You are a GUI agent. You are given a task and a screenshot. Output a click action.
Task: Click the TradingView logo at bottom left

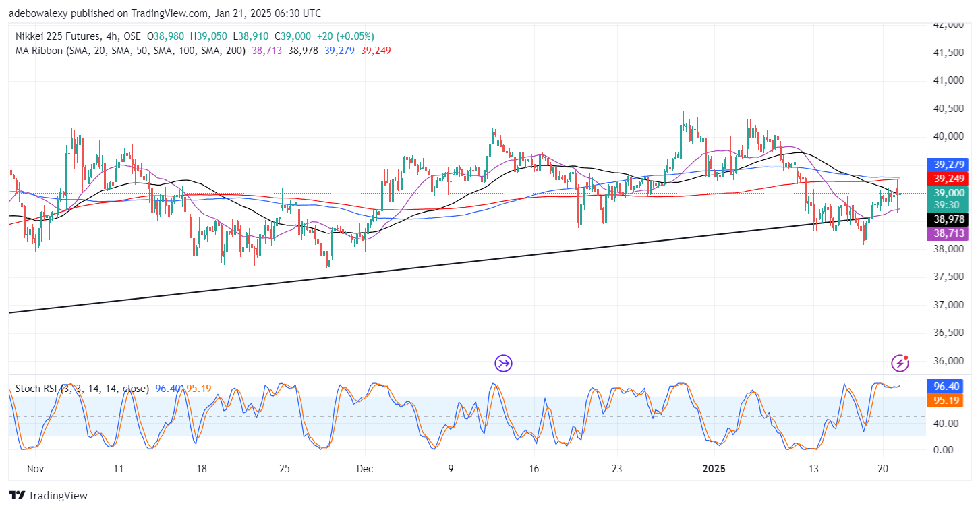click(x=47, y=496)
